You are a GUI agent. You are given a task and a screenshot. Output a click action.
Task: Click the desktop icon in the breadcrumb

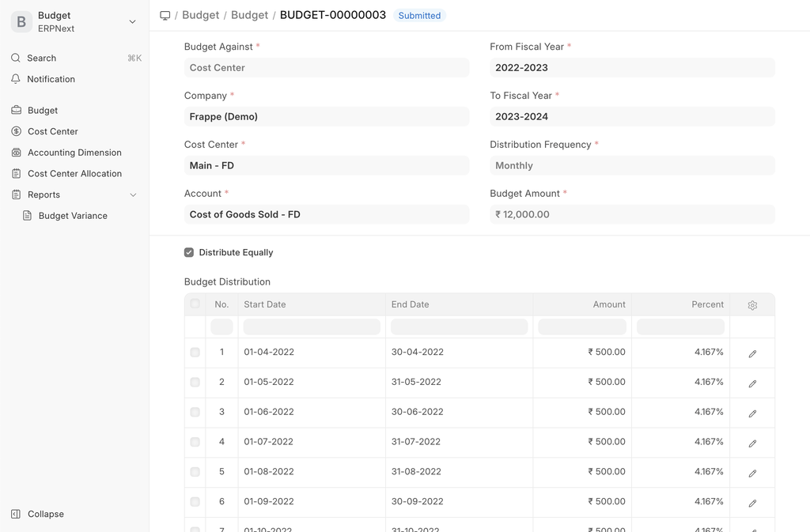[165, 15]
